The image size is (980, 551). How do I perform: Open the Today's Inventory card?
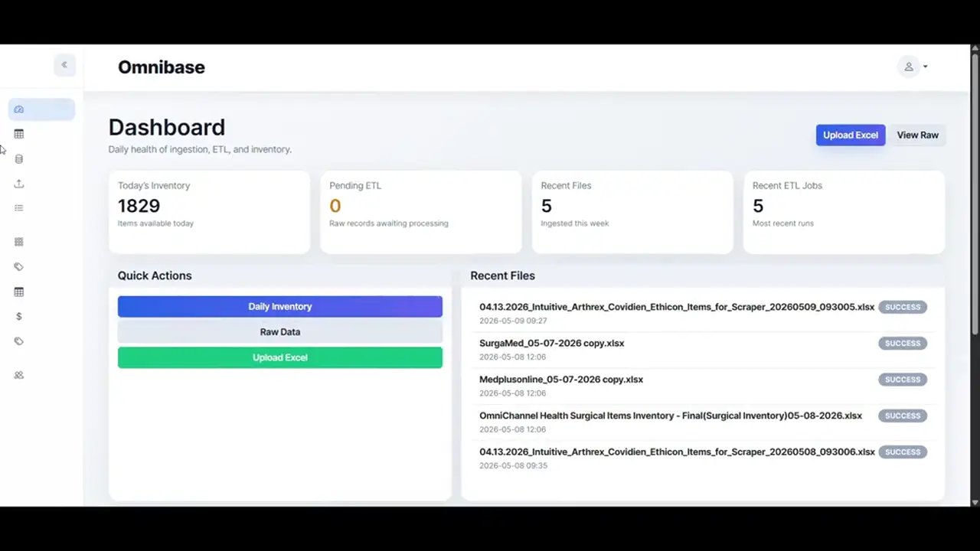[210, 212]
